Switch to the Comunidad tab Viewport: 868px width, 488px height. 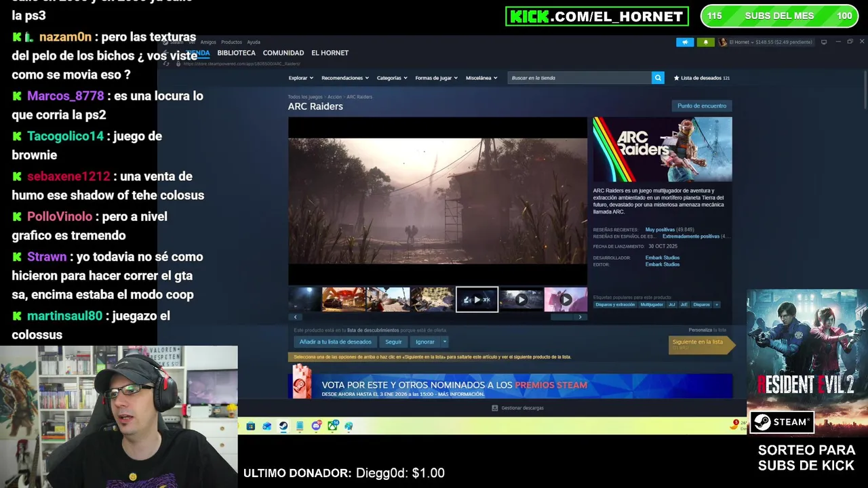(283, 53)
